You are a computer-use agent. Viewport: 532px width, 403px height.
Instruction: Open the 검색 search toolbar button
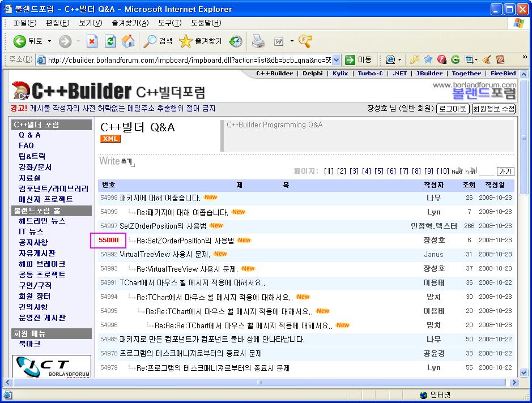point(158,41)
